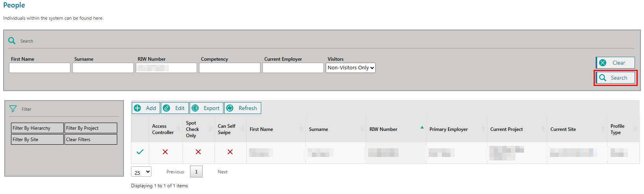Select Filter By Project

click(90, 128)
